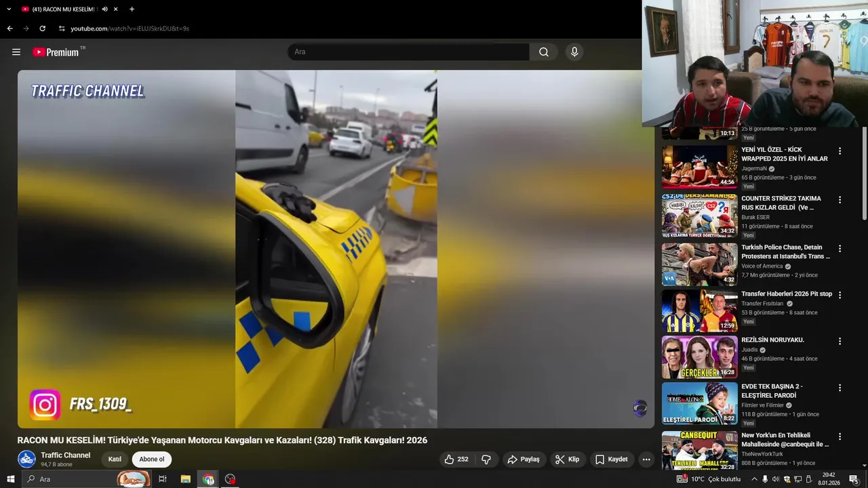Open tab search dropdown chevron
Screen dimensions: 868x488
click(x=9, y=9)
